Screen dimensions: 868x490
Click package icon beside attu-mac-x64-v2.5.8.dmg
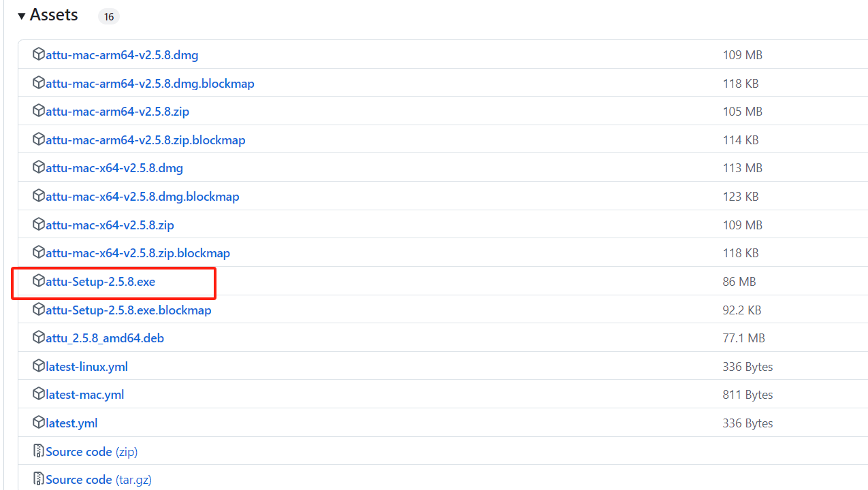pos(39,167)
